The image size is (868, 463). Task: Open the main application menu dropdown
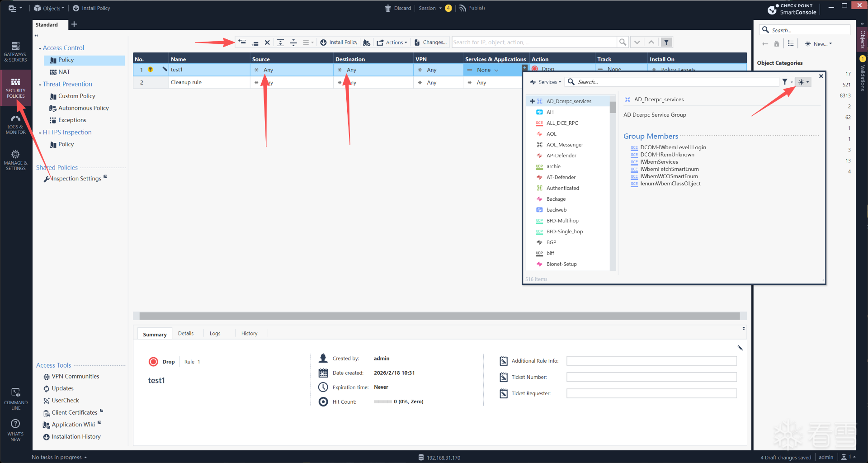pos(15,8)
